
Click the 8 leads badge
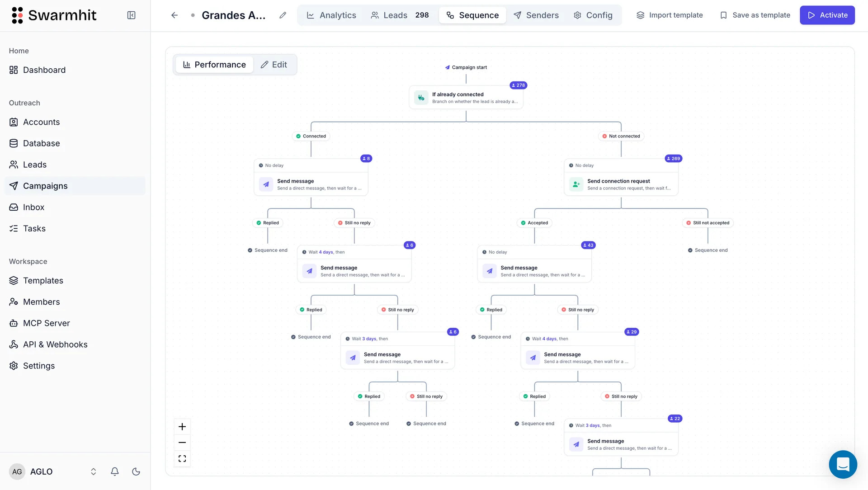click(366, 158)
